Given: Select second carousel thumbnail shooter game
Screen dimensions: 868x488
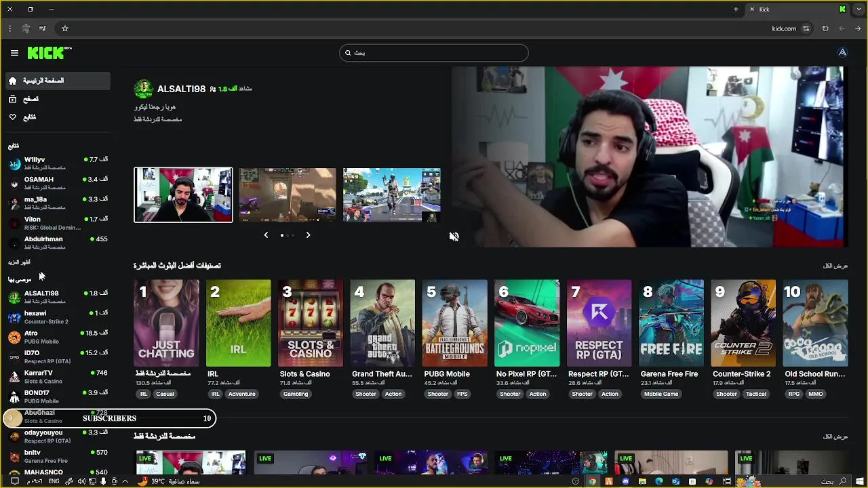Looking at the screenshot, I should click(288, 195).
